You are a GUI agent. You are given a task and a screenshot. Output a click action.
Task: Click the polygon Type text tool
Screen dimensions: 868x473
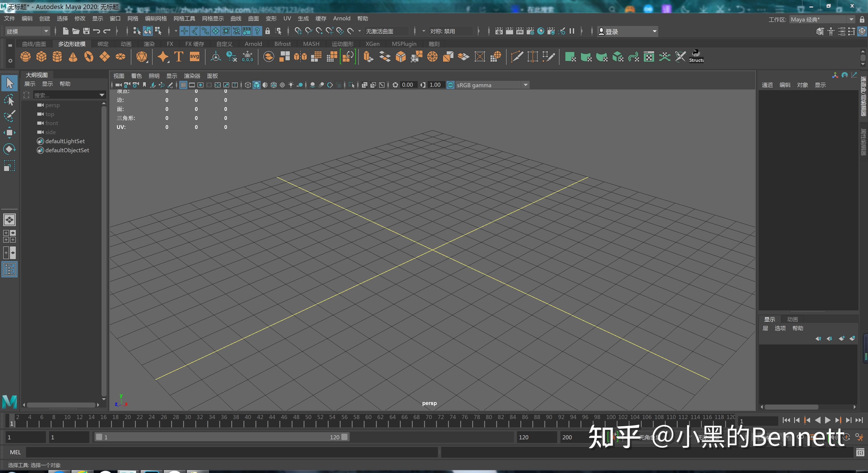click(179, 56)
